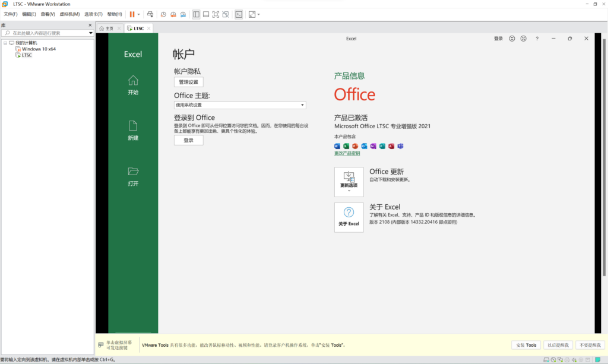Open the snapshot manager toolbar icon
608x364 pixels.
click(x=183, y=14)
